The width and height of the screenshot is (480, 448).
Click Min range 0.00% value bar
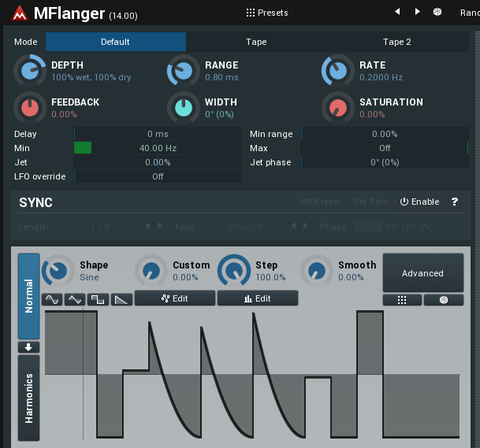(385, 134)
